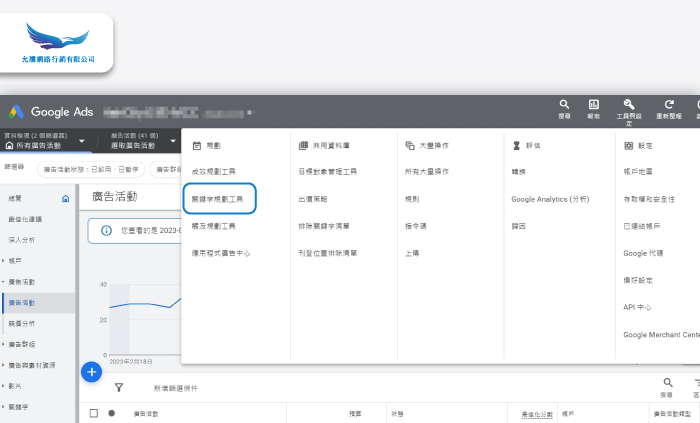700x423 pixels.
Task: Click the 新增篩選條件 filter input
Action: click(x=178, y=387)
